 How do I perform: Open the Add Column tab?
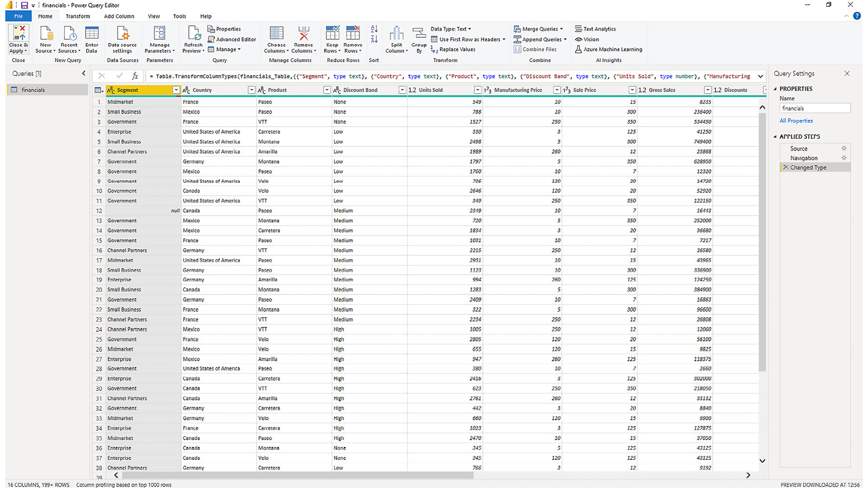pos(119,16)
